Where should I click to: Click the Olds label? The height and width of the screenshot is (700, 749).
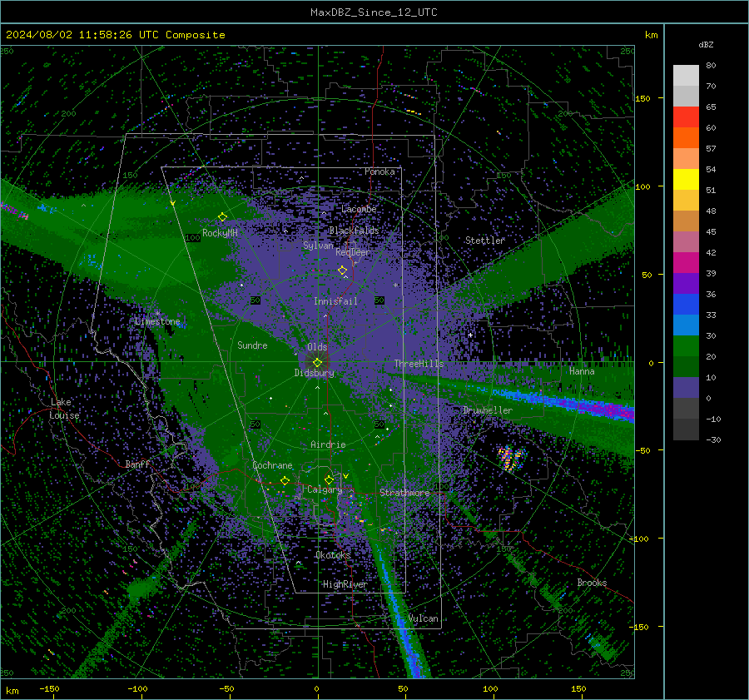tap(317, 347)
